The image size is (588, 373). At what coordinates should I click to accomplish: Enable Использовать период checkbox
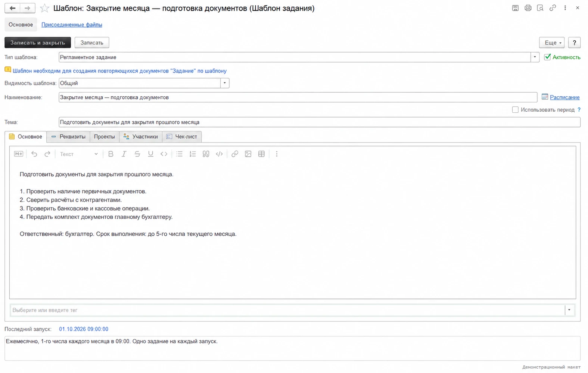(515, 110)
